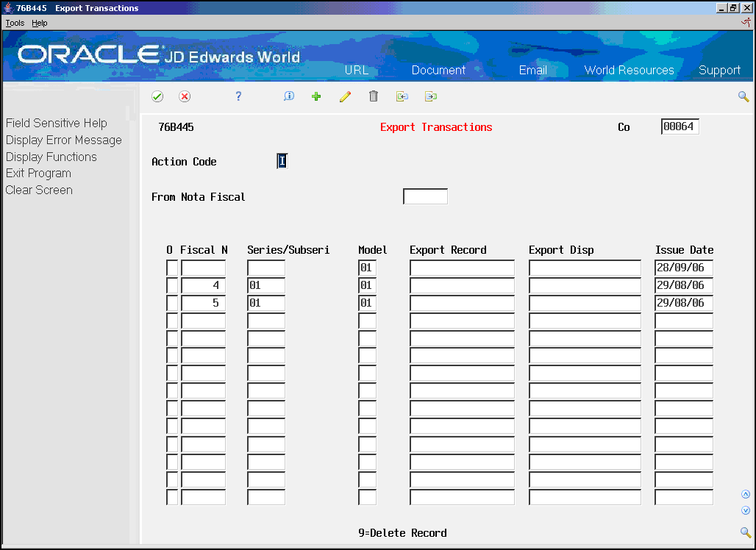756x550 pixels.
Task: Click Export Record field in Fiscal N 4 row
Action: tap(462, 285)
